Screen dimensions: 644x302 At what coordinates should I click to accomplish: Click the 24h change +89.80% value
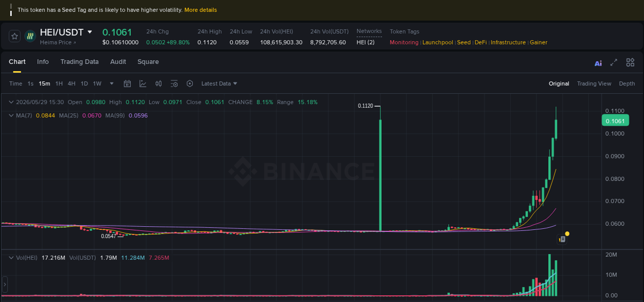tap(178, 42)
